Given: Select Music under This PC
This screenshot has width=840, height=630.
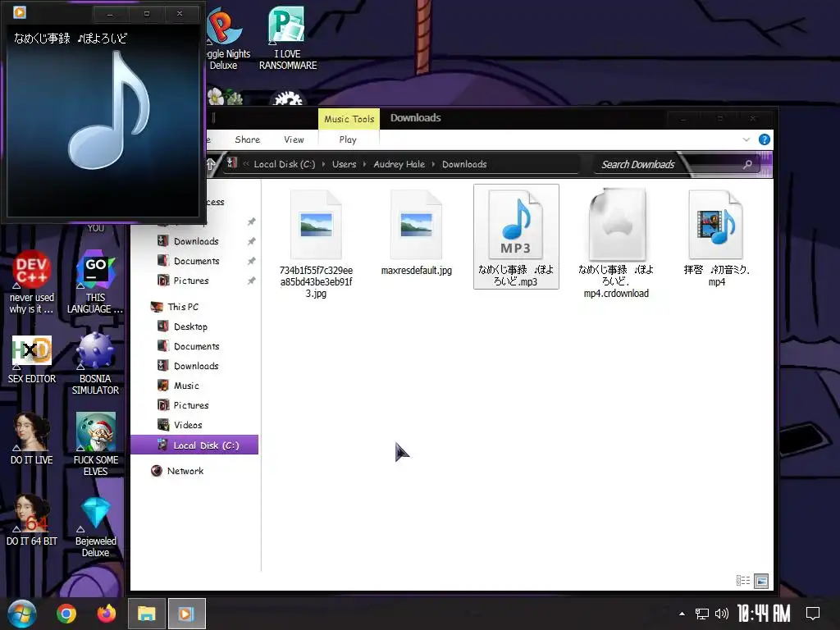Looking at the screenshot, I should pyautogui.click(x=178, y=386).
